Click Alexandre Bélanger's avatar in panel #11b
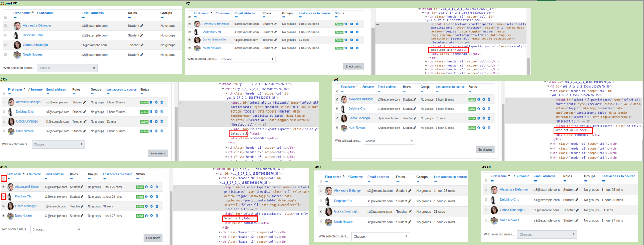The height and width of the screenshot is (245, 644). pos(494,190)
